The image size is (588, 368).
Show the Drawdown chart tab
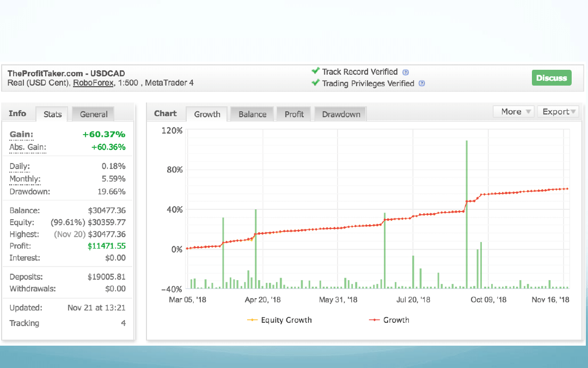tap(341, 114)
